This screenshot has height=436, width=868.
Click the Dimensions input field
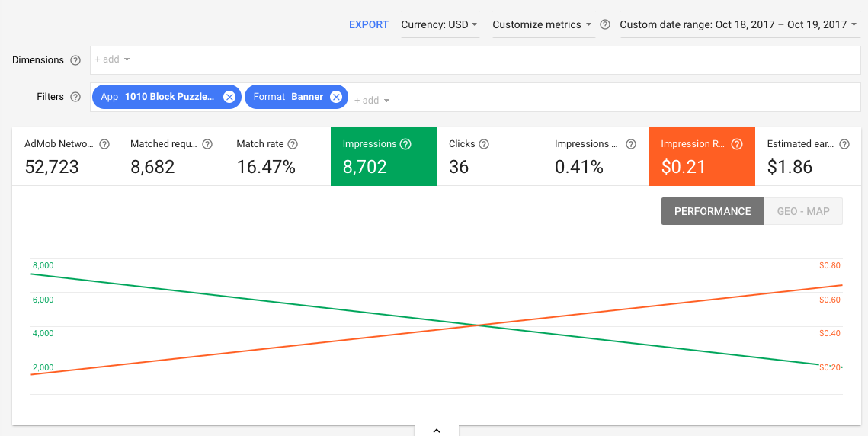(x=476, y=59)
